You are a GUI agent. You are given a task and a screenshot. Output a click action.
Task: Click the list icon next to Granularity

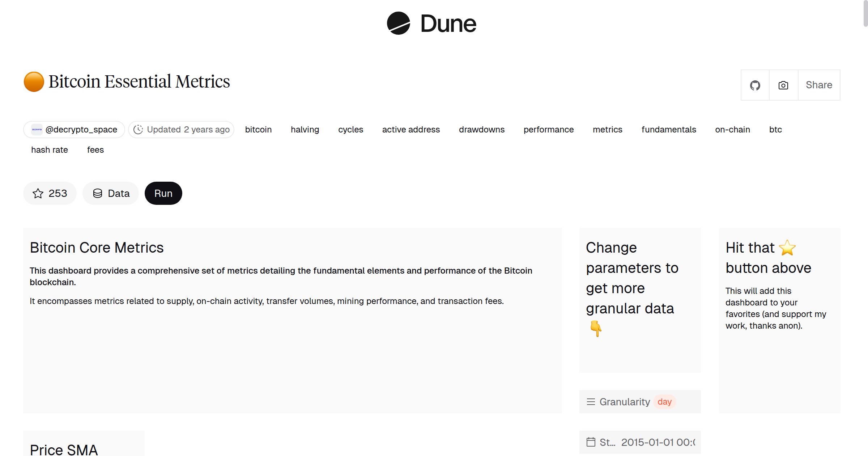pyautogui.click(x=590, y=402)
